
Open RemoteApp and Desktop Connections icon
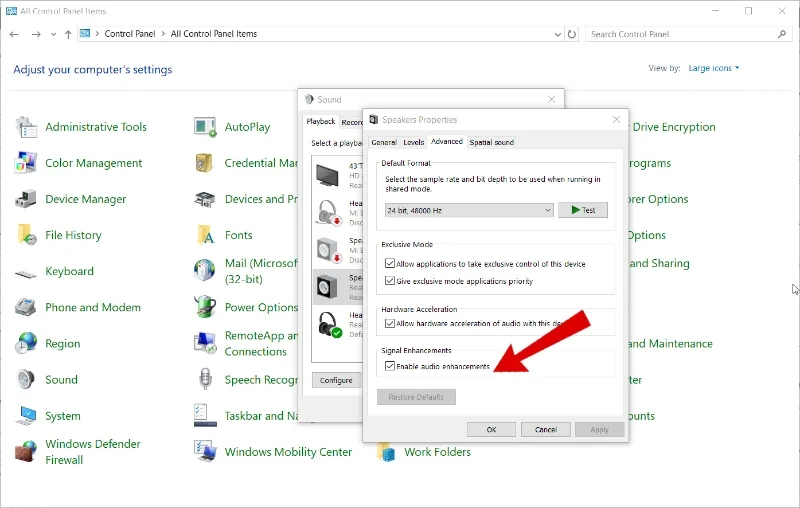pos(205,343)
